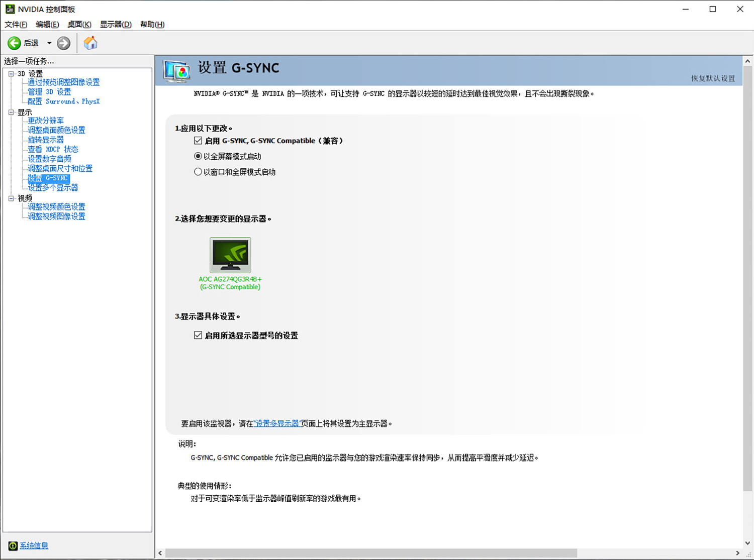Viewport: 754px width, 560px height.
Task: Collapse the 显示 tree branch
Action: pos(11,112)
